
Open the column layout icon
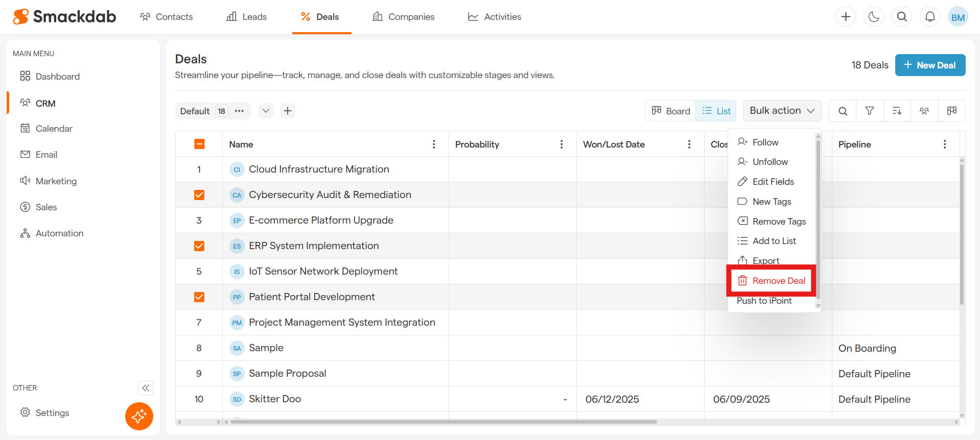click(951, 111)
